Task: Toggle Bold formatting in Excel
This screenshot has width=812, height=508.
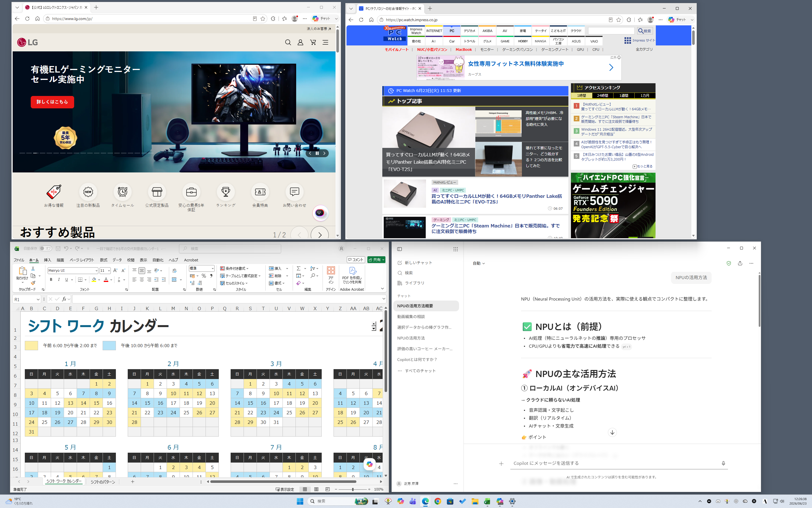Action: point(51,279)
